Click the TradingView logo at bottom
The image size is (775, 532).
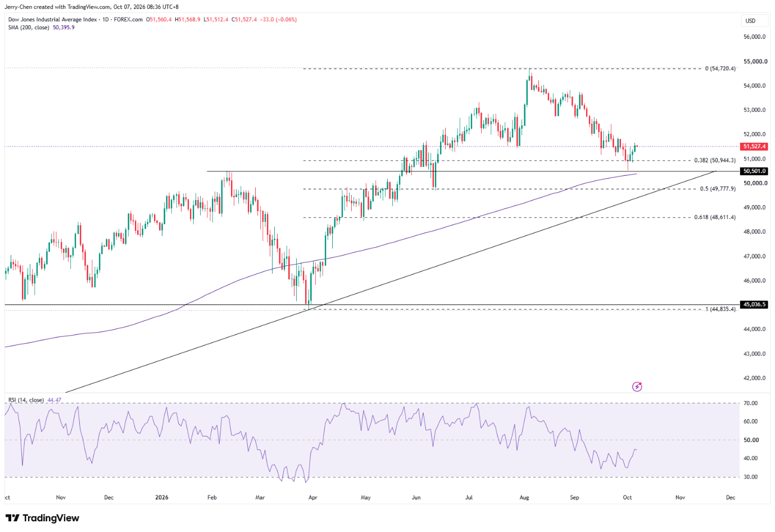pos(43,518)
